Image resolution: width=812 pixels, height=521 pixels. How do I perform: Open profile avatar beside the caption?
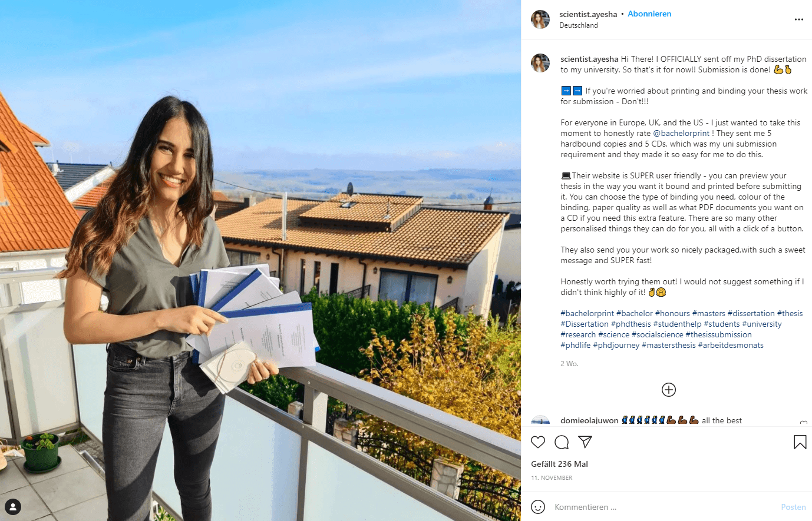pos(540,63)
